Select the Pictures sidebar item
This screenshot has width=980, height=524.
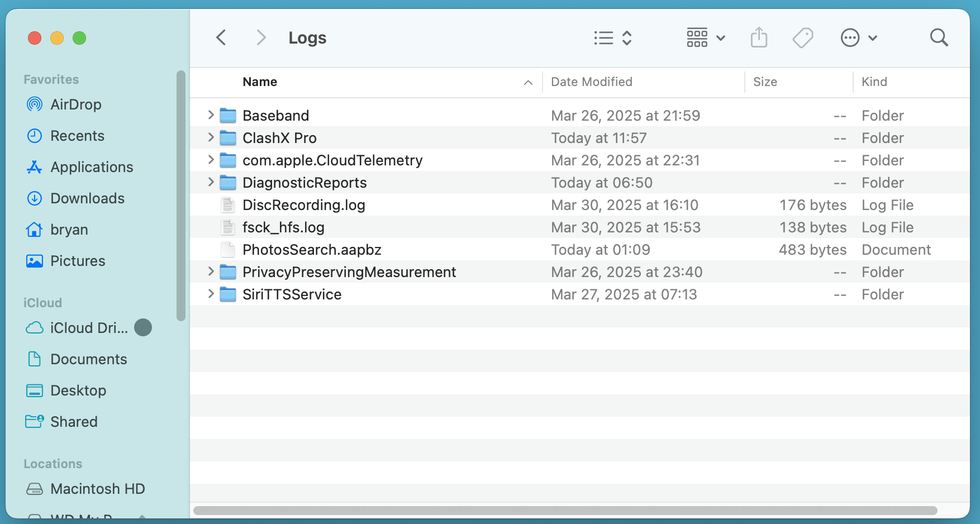78,261
